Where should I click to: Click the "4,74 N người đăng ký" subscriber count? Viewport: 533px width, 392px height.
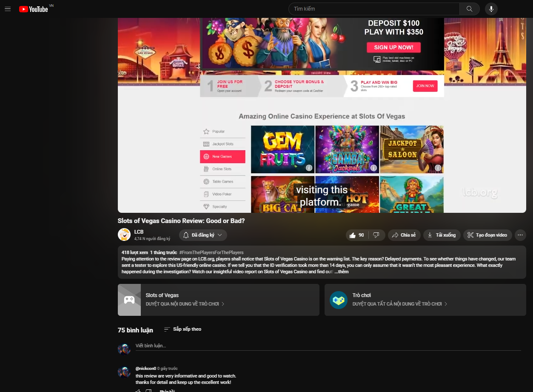click(152, 239)
